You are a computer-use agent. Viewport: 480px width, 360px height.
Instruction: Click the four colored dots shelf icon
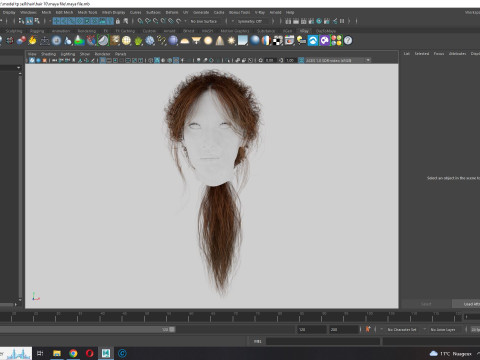[x=336, y=41]
